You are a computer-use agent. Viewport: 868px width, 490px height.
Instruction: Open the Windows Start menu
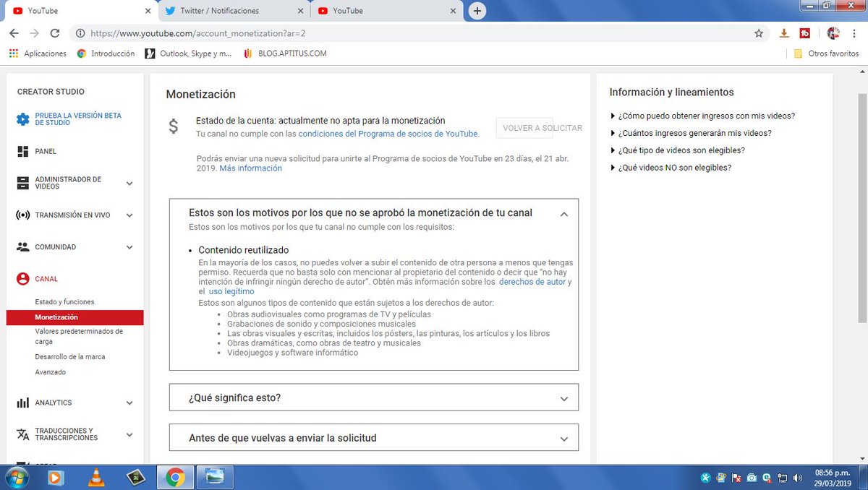click(16, 478)
